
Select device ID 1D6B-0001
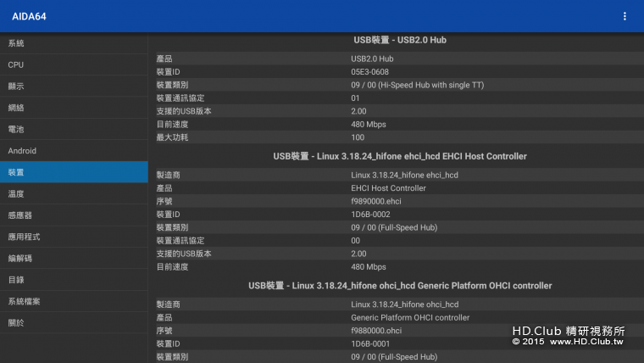click(370, 343)
